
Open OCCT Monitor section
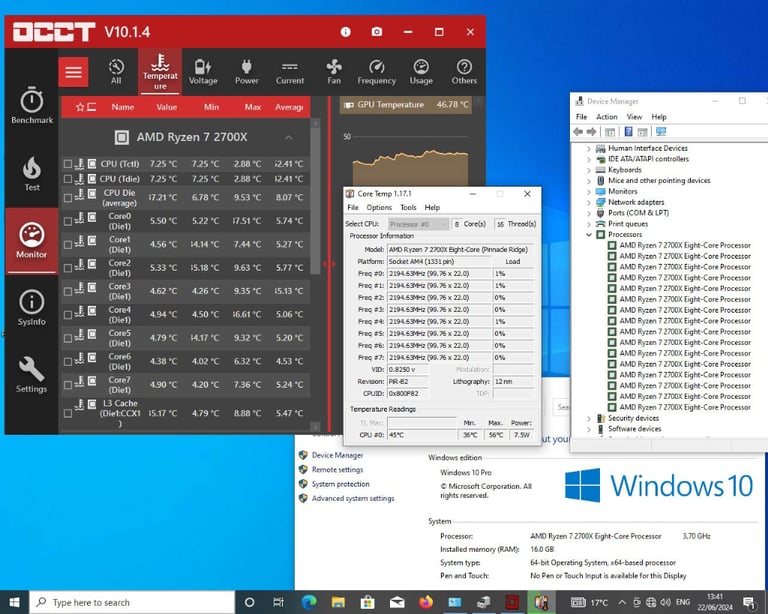point(32,240)
